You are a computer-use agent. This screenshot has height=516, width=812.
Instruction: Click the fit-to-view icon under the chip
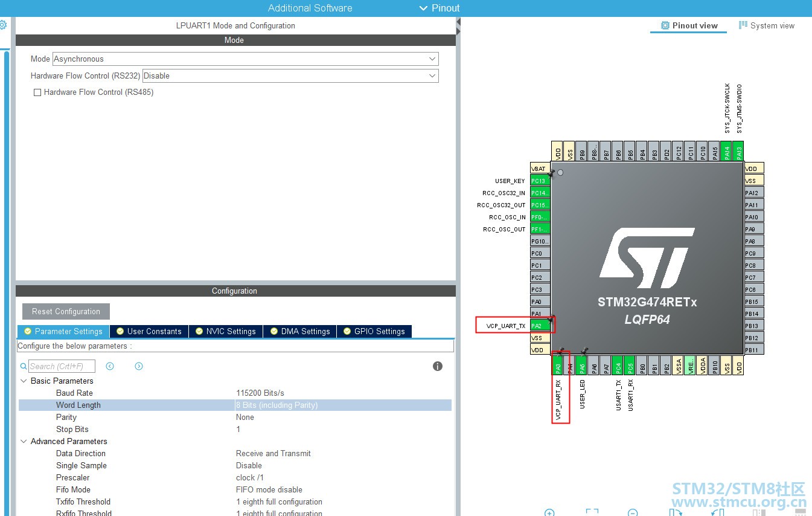click(x=592, y=512)
